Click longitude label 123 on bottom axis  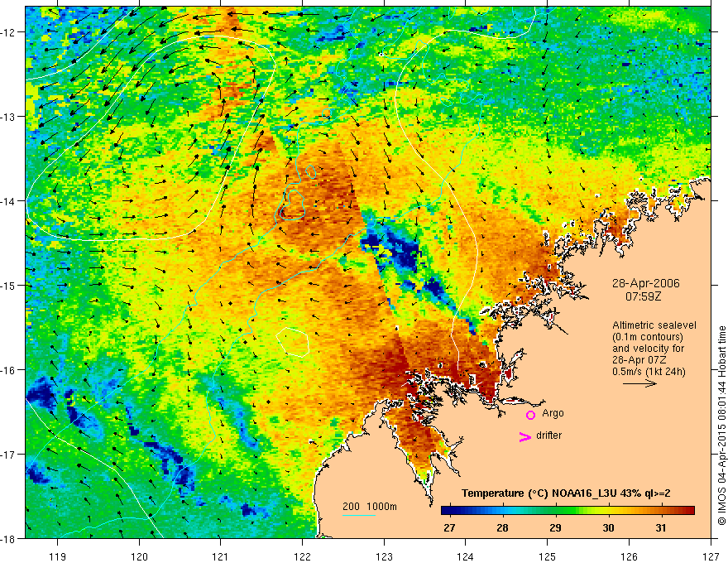(x=384, y=556)
